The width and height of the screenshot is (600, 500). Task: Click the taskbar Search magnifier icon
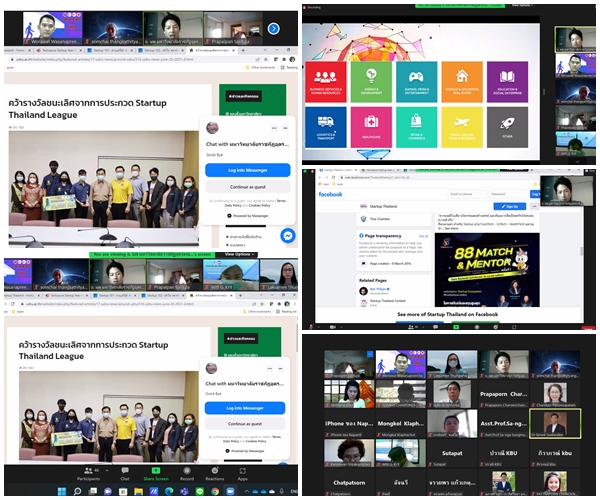tap(77, 491)
